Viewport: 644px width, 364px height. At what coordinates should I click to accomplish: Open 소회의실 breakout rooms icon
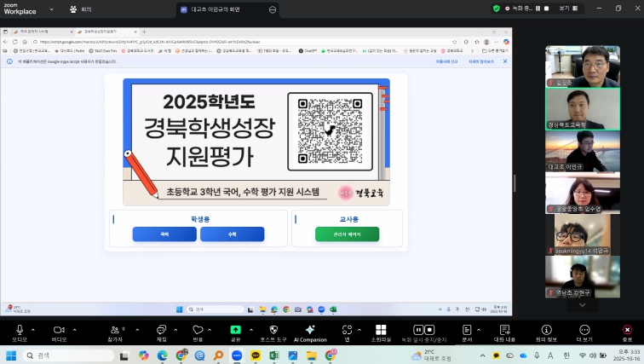point(381,330)
